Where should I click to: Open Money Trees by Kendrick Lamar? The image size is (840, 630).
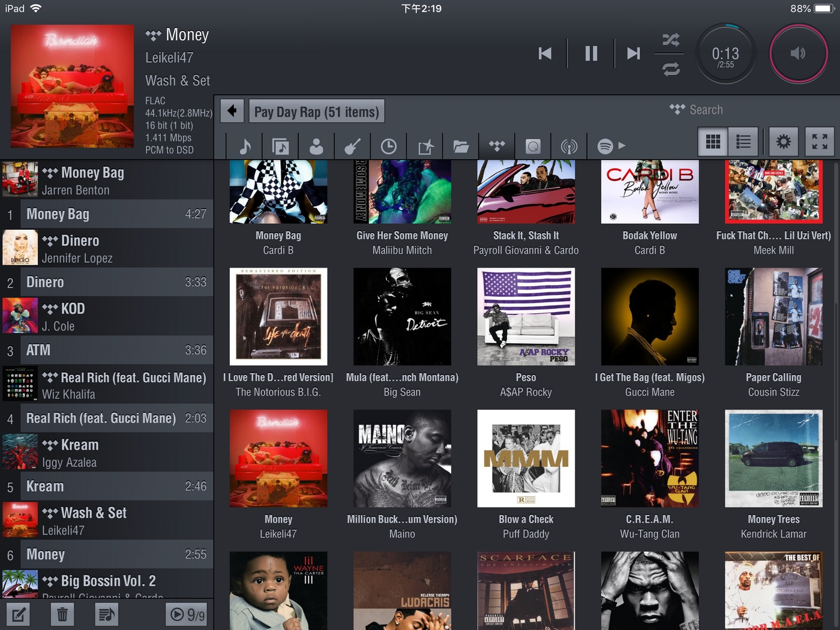tap(773, 458)
